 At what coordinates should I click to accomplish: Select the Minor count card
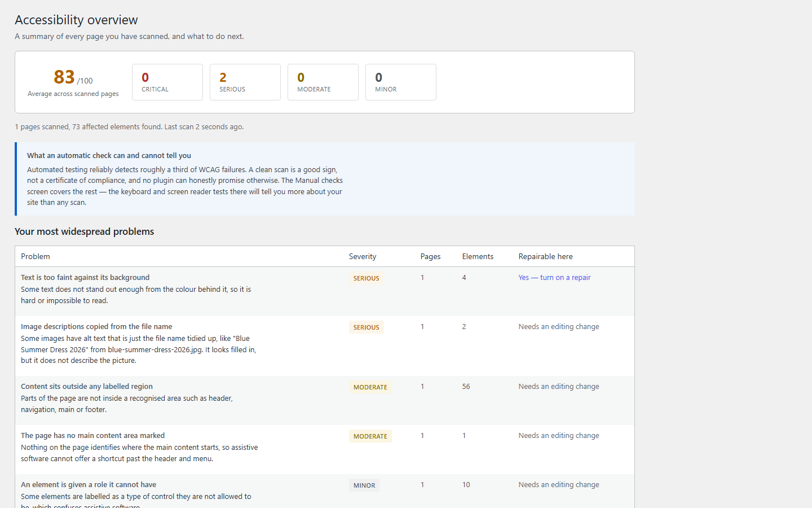coord(401,82)
